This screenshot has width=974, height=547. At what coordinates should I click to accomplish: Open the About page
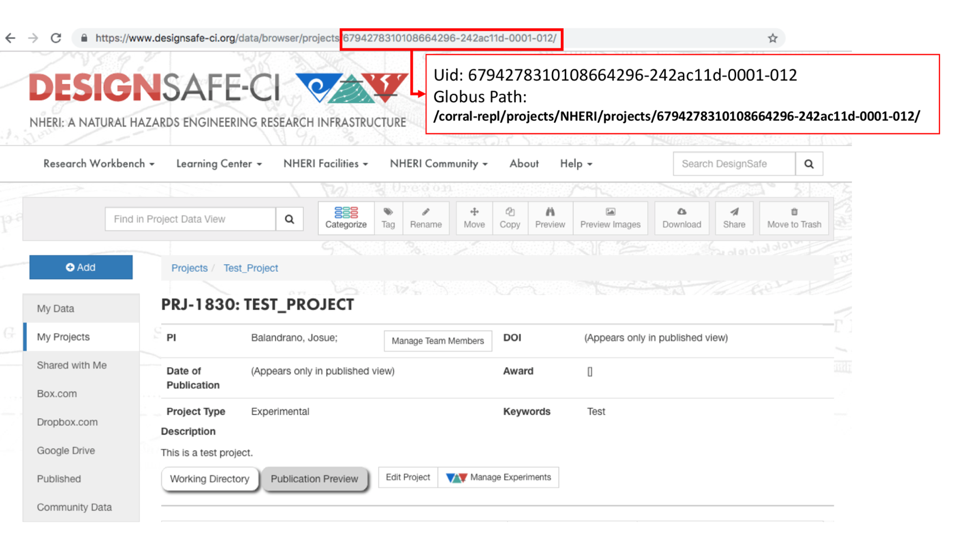(524, 164)
